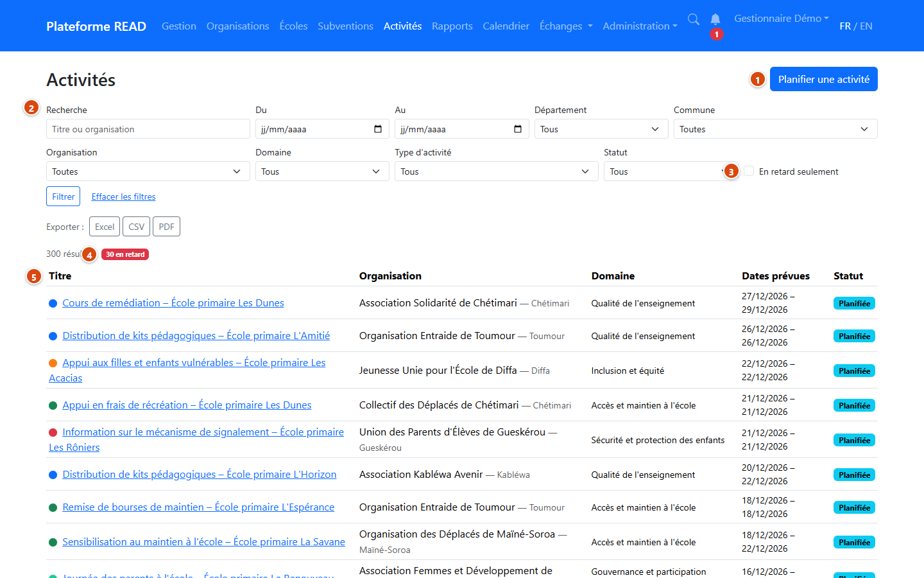Enable the En retard seulement checkbox
Screen dimensions: 924x578
[749, 171]
